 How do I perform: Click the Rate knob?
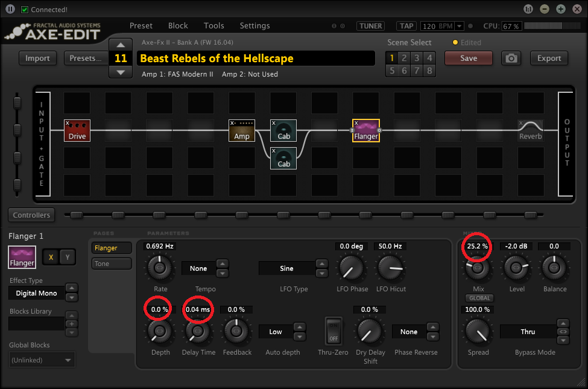(x=159, y=268)
